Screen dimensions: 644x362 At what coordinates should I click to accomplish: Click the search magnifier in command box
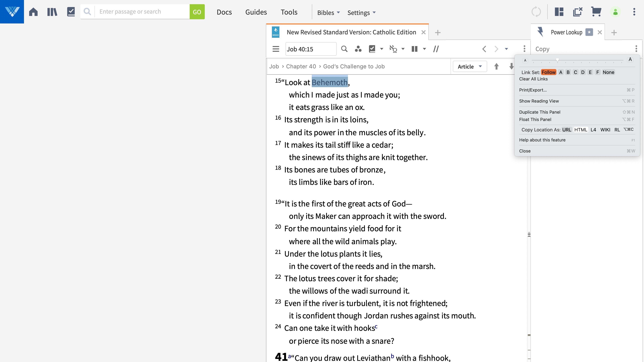click(87, 12)
